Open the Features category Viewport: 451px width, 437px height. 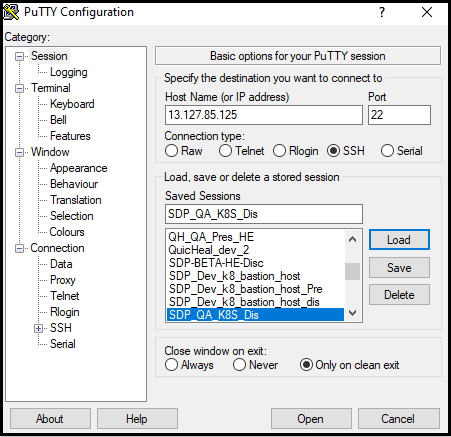point(70,136)
